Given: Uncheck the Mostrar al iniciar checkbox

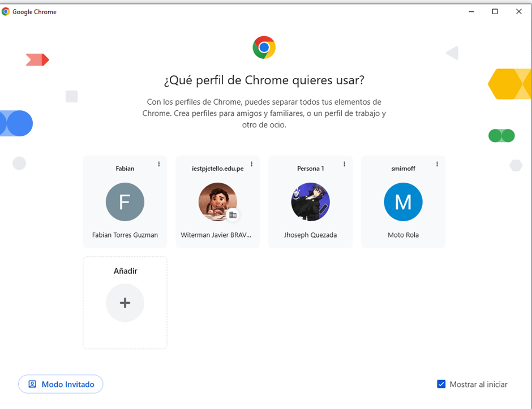Looking at the screenshot, I should tap(441, 384).
